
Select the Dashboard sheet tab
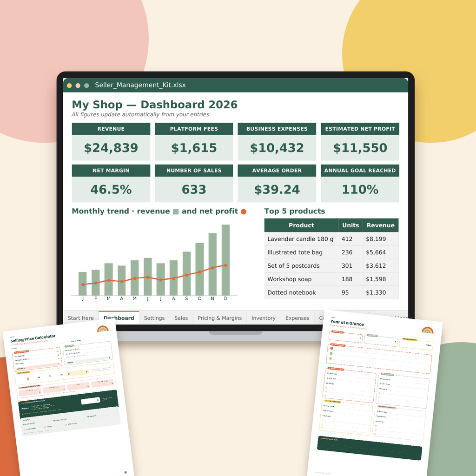[119, 318]
